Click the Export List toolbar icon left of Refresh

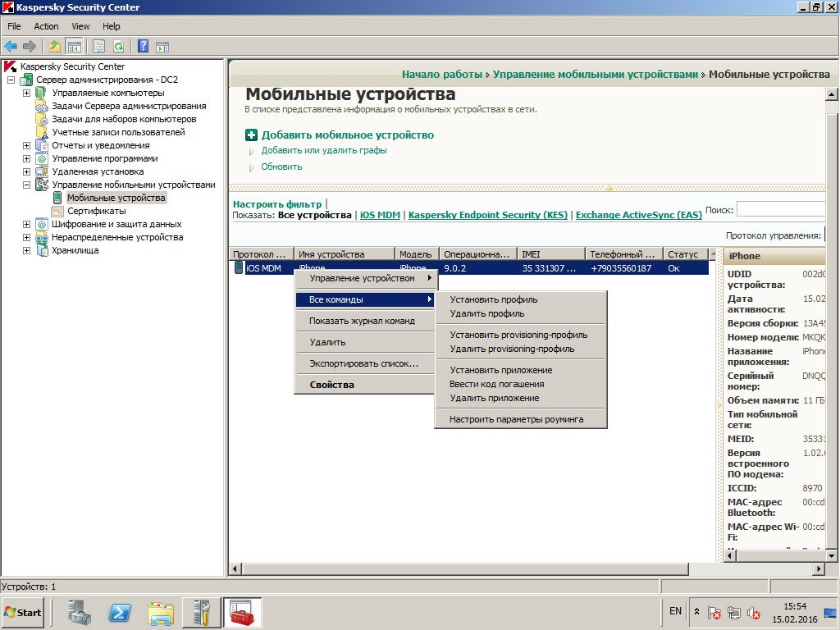[98, 47]
